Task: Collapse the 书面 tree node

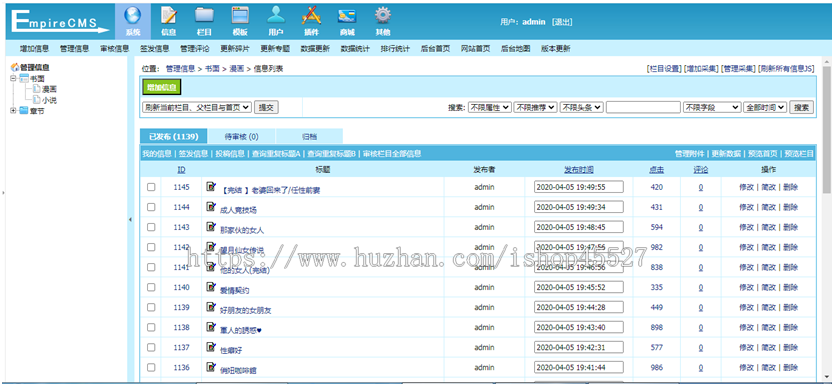Action: coord(13,78)
